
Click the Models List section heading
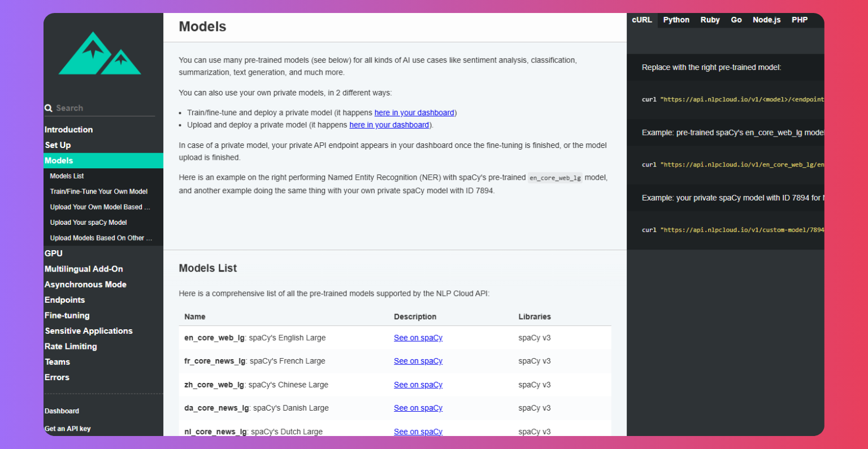[208, 268]
